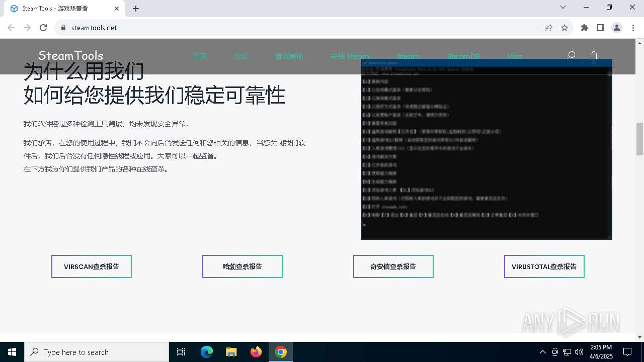Screen dimensions: 644x362
Task: Click the site padlock icon in address bar
Action: point(63,28)
